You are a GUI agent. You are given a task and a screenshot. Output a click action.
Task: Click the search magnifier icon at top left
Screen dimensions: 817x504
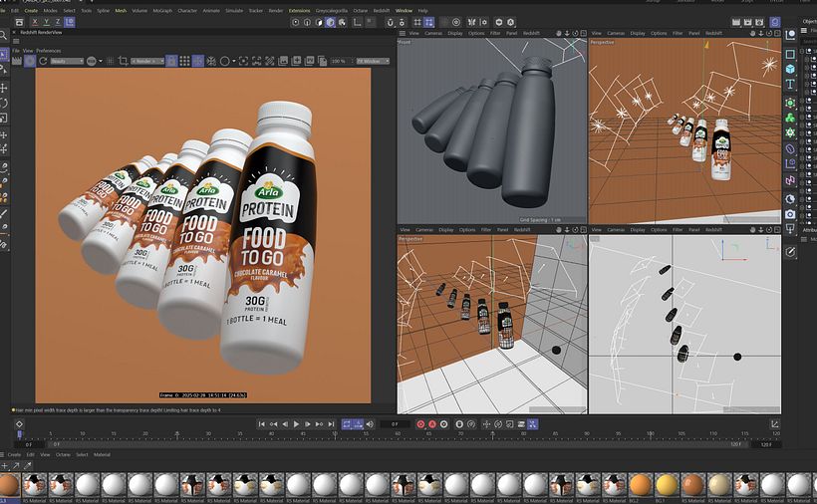[x=3, y=36]
